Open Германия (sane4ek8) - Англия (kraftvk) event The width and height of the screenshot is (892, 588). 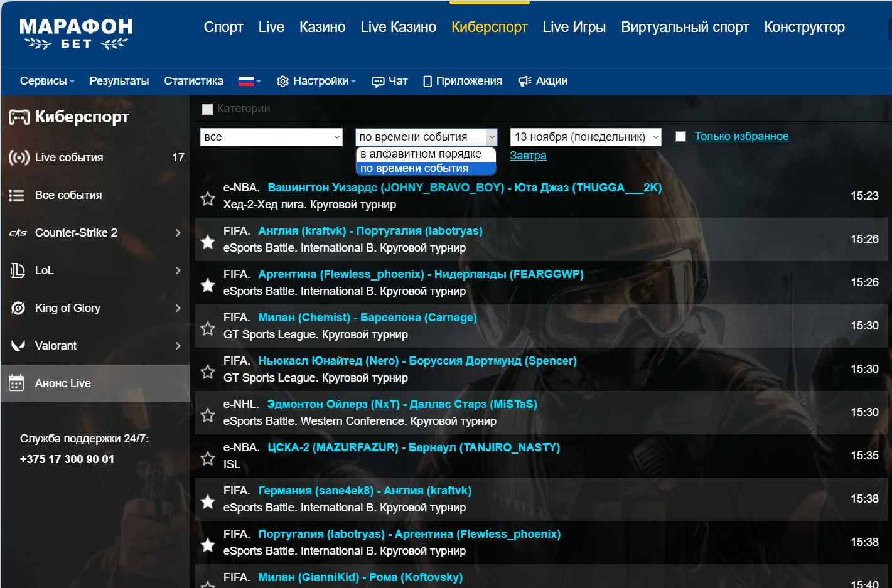365,491
